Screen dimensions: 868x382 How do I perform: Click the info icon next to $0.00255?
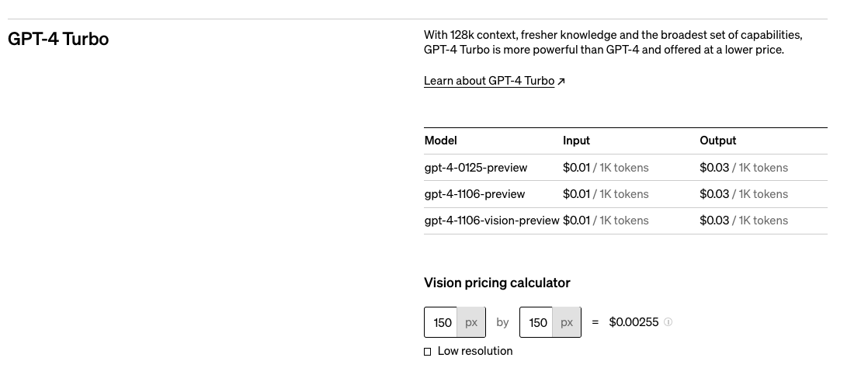point(668,322)
